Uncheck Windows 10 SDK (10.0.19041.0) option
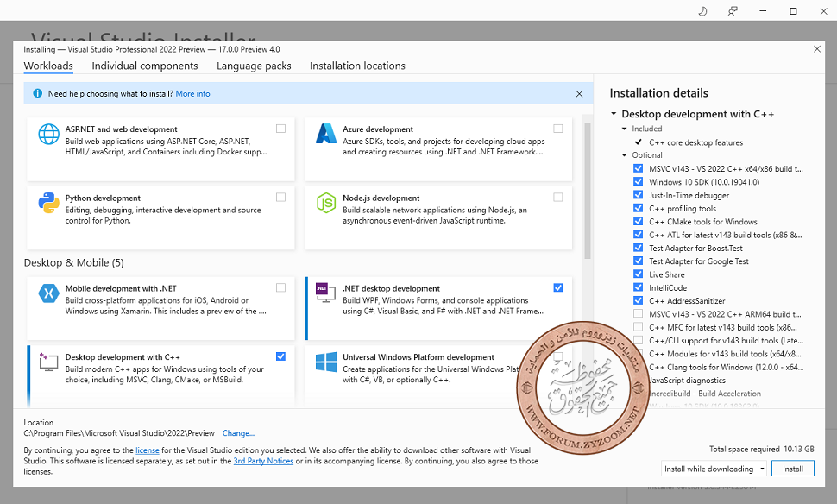Screen dimensions: 837x504 tap(638, 181)
